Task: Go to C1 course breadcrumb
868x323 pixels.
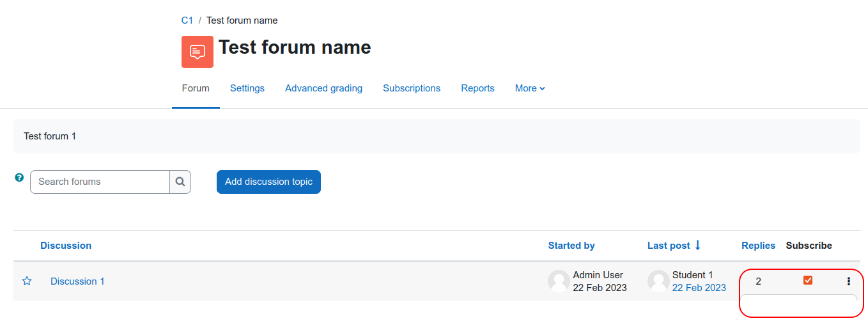Action: point(187,20)
